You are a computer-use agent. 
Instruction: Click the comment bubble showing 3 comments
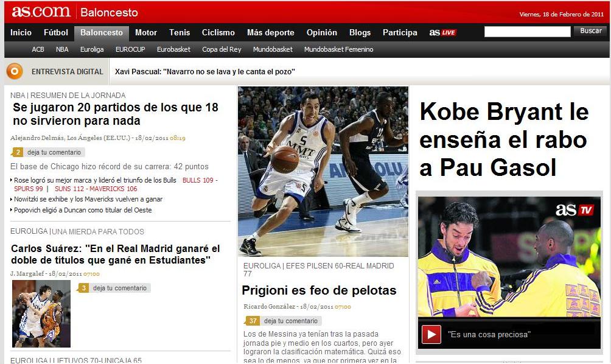click(x=83, y=288)
